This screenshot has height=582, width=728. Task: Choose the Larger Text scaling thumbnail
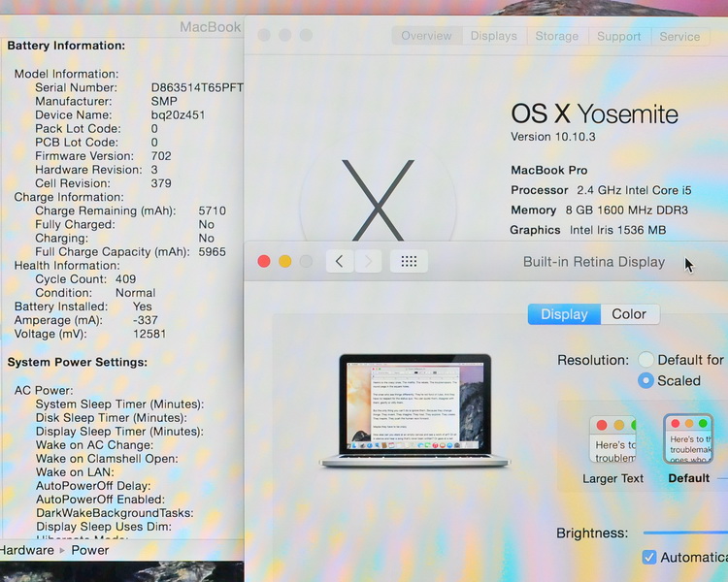pyautogui.click(x=612, y=439)
